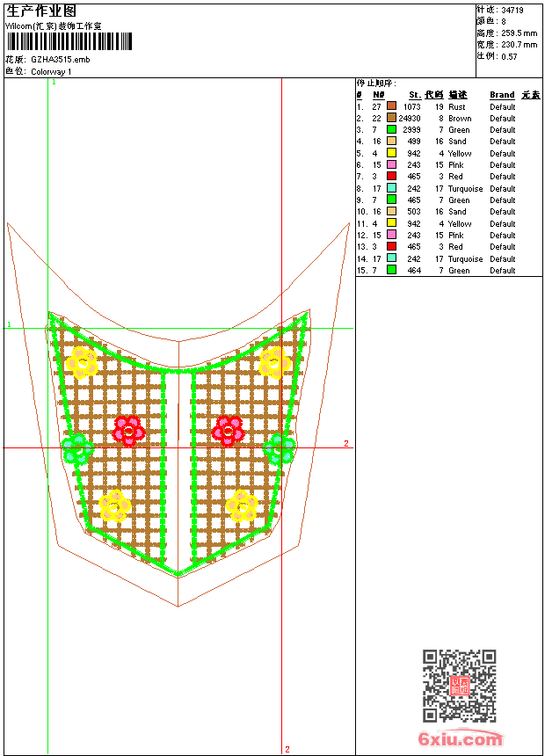
Task: Click the St. column header
Action: click(414, 95)
